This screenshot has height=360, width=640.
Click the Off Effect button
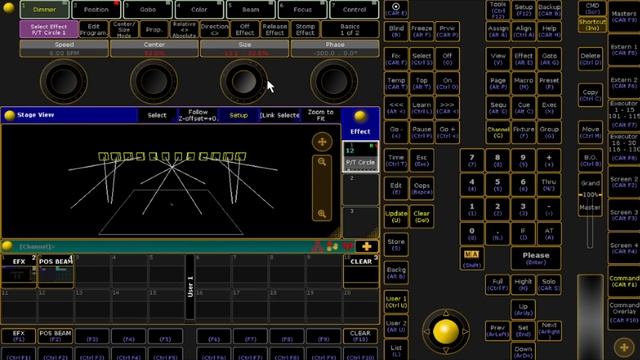coord(244,29)
